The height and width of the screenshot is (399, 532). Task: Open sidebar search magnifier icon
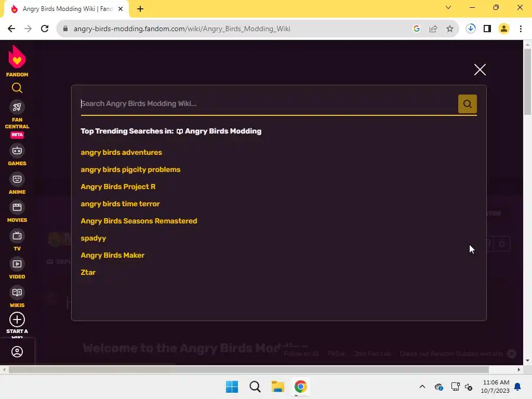[x=17, y=88]
